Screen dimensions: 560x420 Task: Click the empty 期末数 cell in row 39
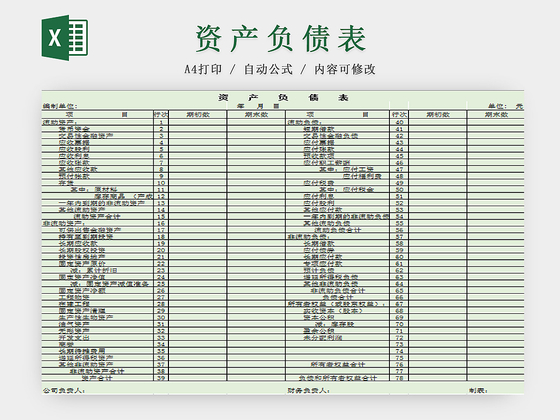256,378
